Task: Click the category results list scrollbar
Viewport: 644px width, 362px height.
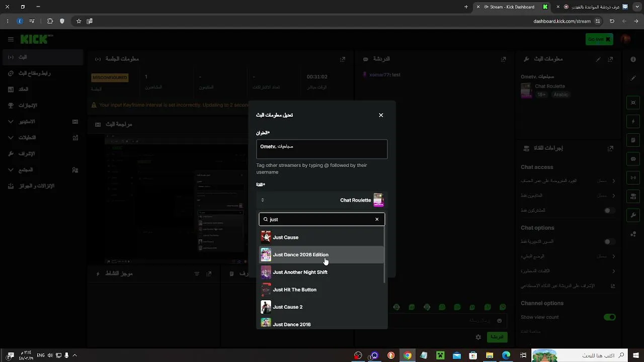Action: coord(385,254)
